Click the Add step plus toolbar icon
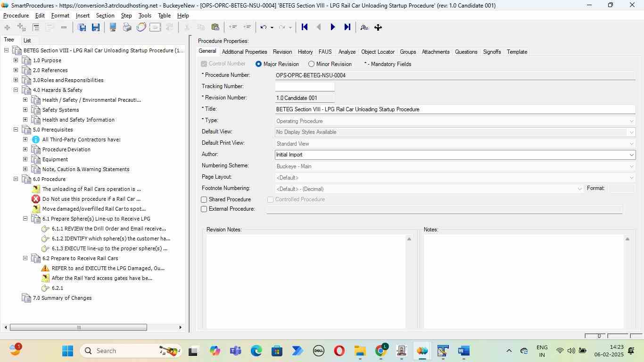The height and width of the screenshot is (362, 644). (x=7, y=27)
